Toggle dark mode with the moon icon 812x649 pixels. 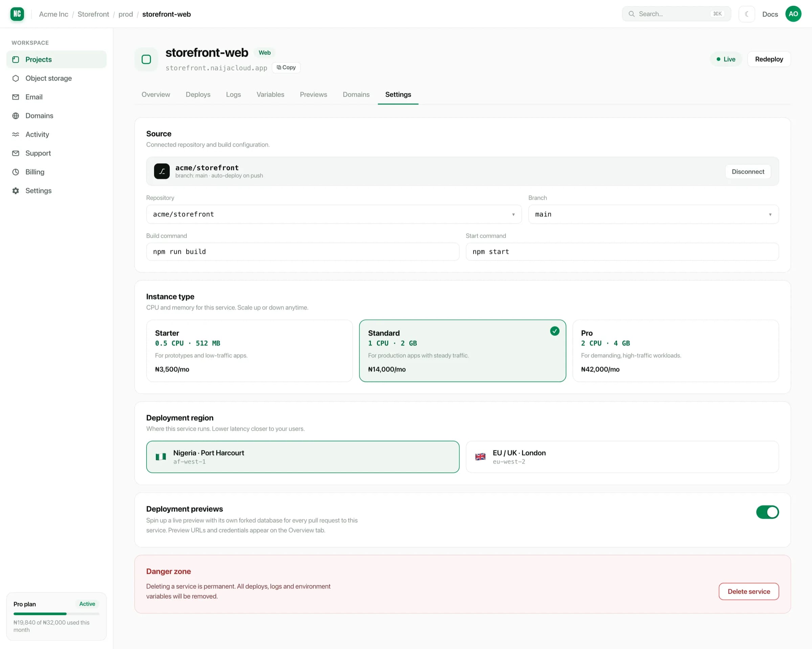[x=746, y=14]
